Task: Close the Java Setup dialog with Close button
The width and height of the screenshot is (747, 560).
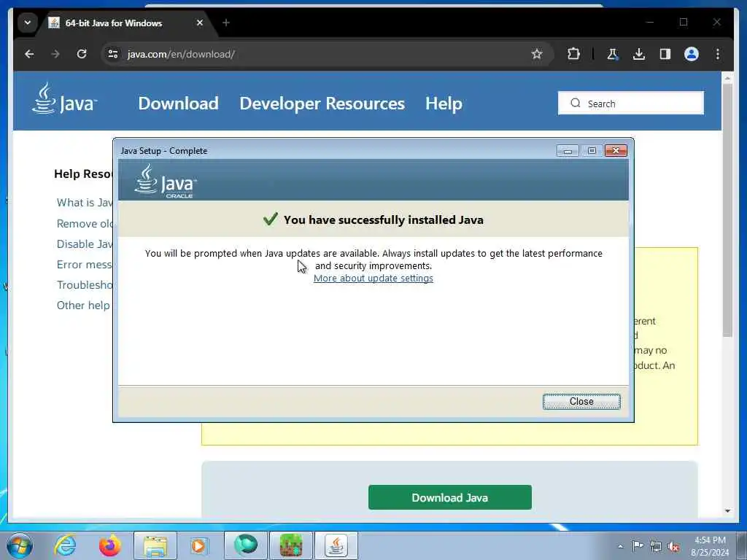Action: pos(581,402)
